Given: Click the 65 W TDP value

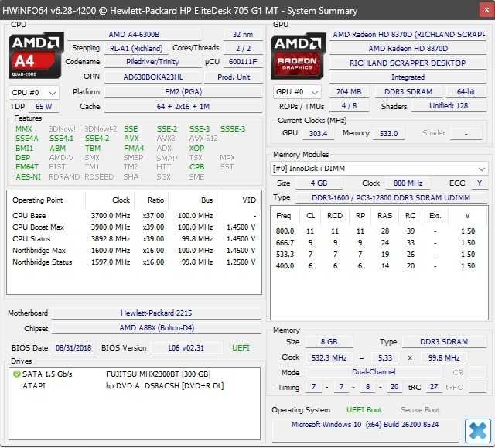Looking at the screenshot, I should (x=43, y=107).
